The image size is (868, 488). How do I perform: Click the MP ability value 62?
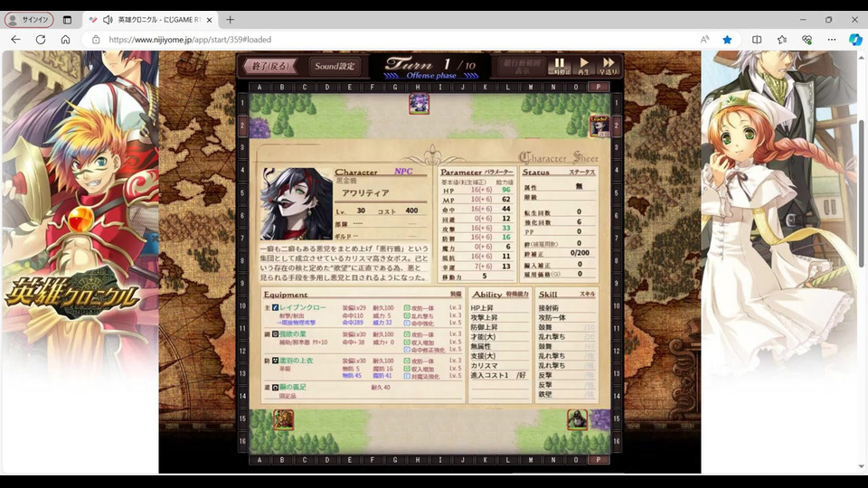point(506,199)
